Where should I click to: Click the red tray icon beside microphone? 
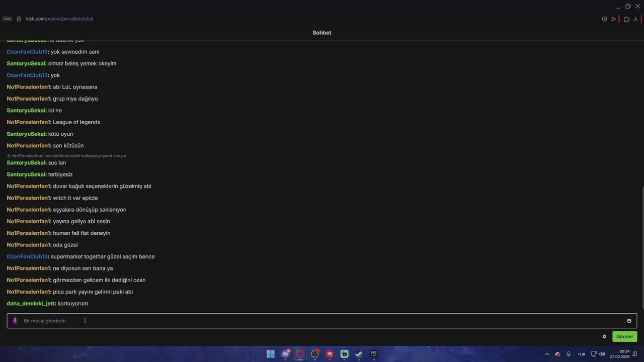(557, 354)
